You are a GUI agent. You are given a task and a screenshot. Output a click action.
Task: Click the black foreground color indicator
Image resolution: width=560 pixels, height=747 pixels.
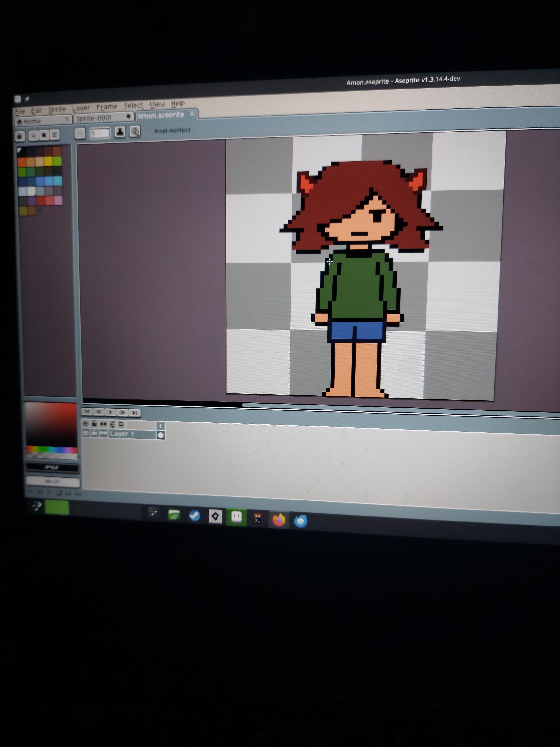coord(53,468)
